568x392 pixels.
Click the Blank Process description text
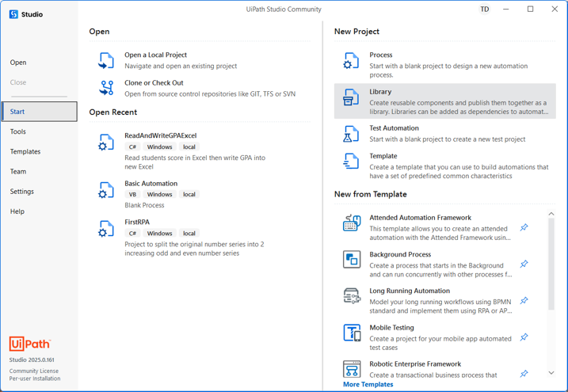pyautogui.click(x=144, y=205)
